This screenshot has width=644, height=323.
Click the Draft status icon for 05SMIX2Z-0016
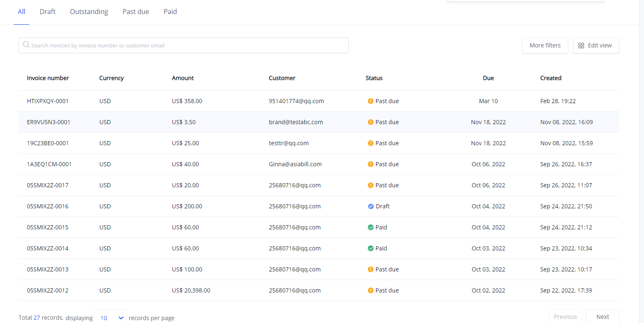pyautogui.click(x=370, y=206)
